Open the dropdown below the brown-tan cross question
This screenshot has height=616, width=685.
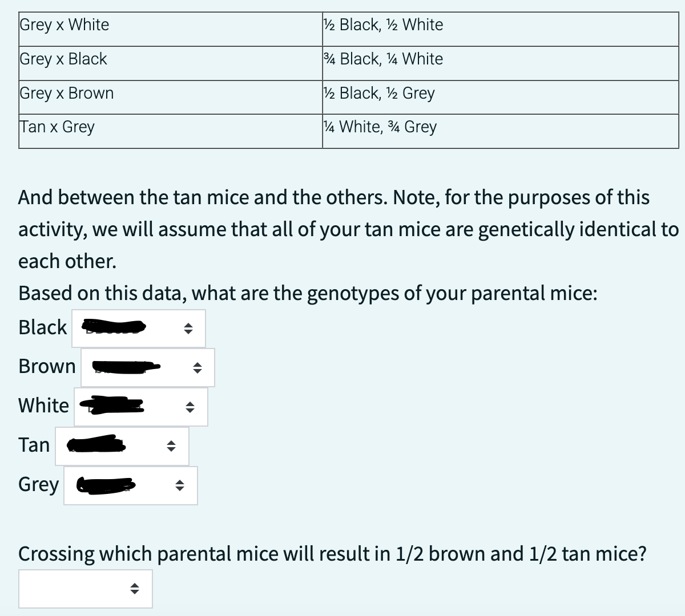point(86,589)
